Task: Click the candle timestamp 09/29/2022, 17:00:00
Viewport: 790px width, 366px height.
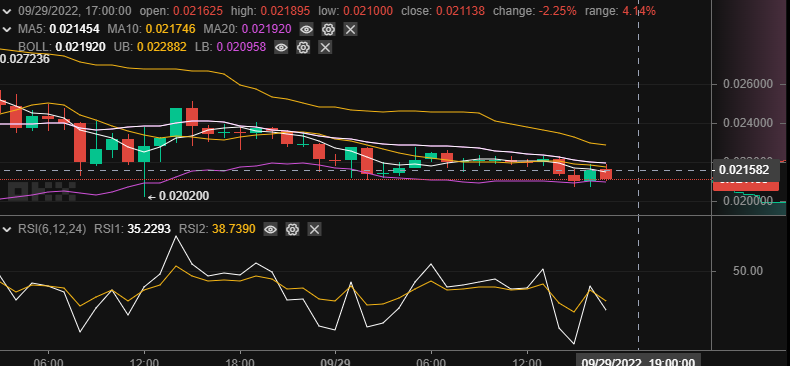Action: tap(75, 11)
